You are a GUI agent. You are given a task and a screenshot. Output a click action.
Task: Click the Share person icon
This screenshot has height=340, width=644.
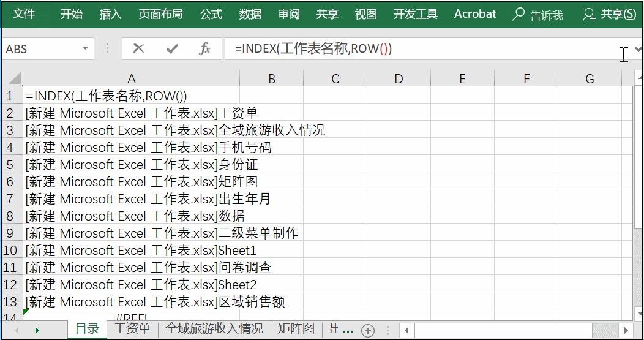pos(589,15)
